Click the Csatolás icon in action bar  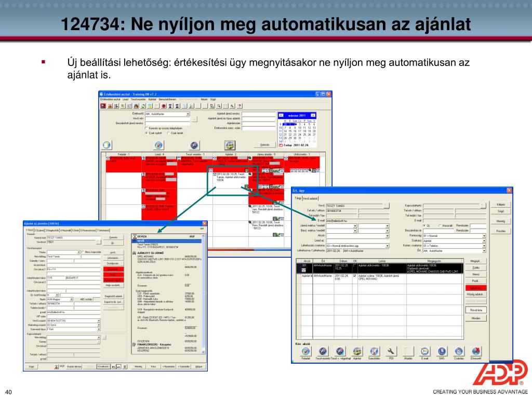(x=459, y=351)
